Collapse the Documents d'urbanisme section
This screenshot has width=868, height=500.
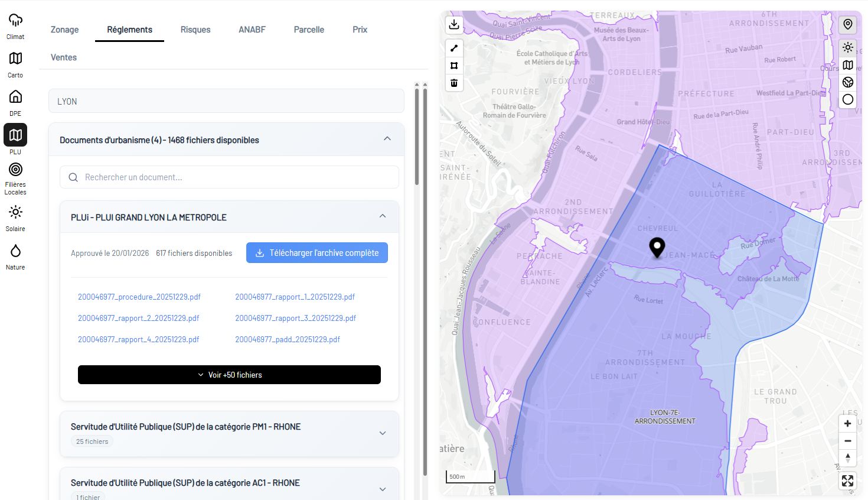(387, 139)
